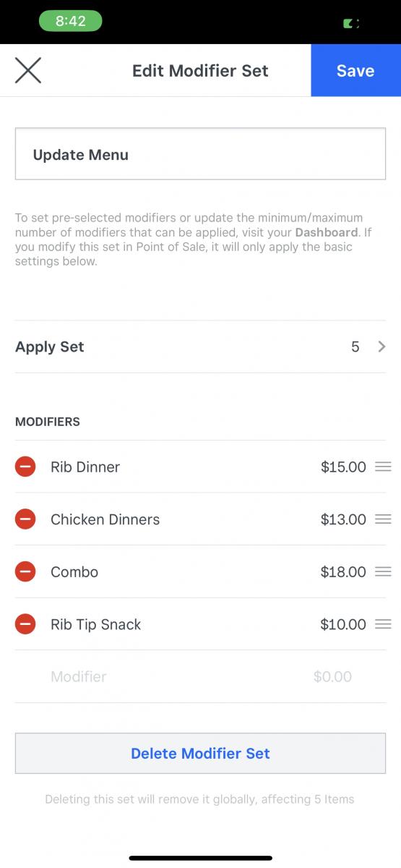
Task: Tap Delete Modifier Set button
Action: (x=200, y=753)
